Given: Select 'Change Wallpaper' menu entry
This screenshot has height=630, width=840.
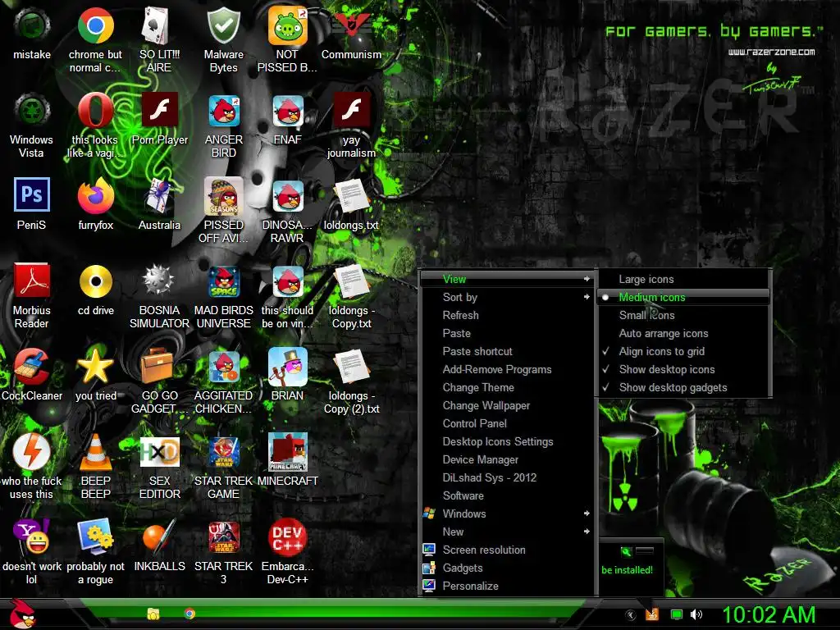Looking at the screenshot, I should [x=507, y=405].
